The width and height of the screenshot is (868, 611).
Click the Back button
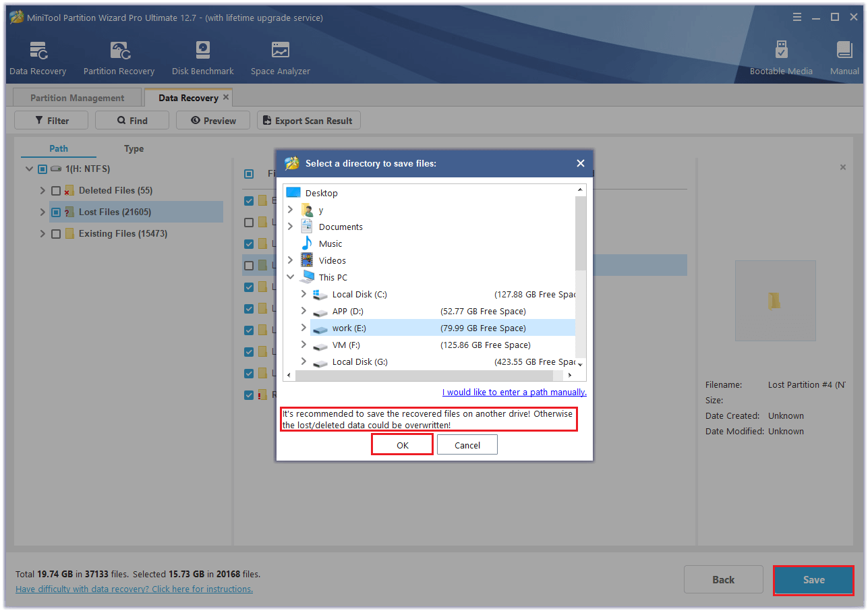pos(724,579)
